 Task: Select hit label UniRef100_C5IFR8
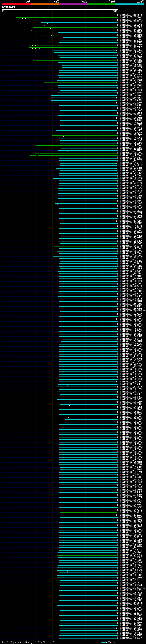point(131,118)
